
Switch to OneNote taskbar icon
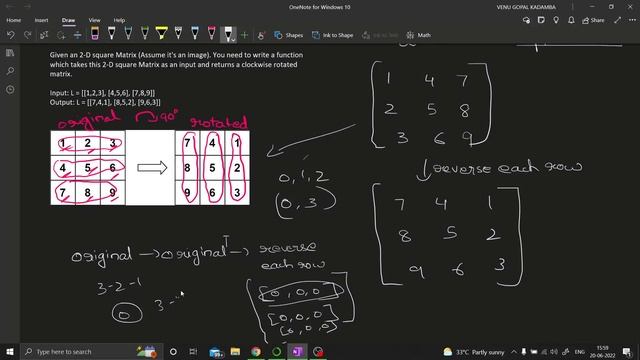[x=297, y=351]
